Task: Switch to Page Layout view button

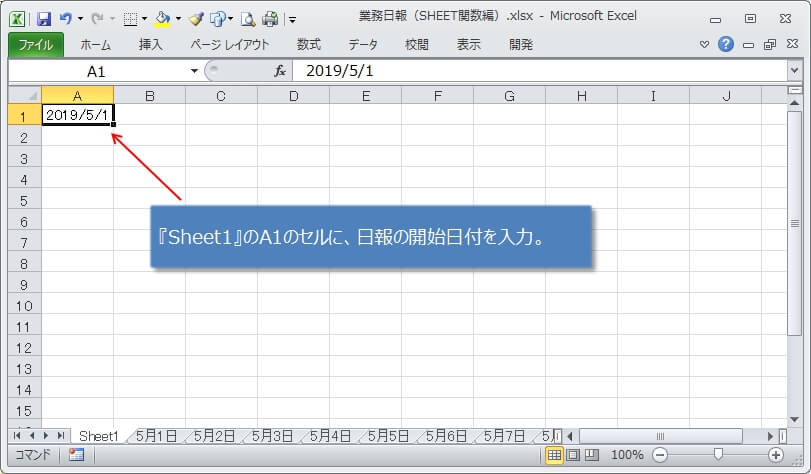Action: point(572,455)
